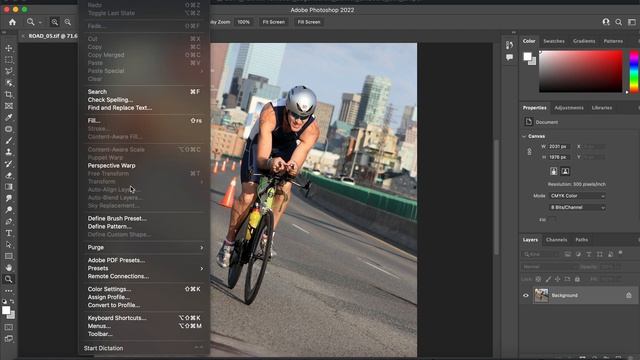Collapse the Canvas section
640x360 pixels.
[x=524, y=136]
